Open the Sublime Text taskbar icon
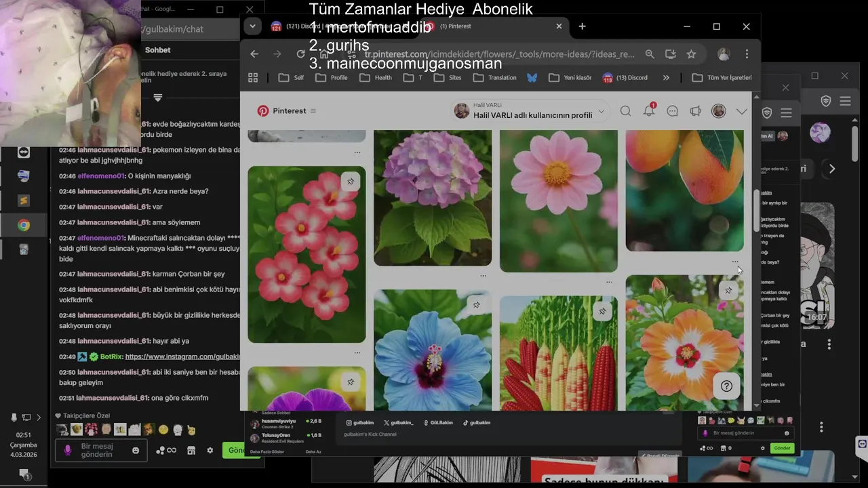868x488 pixels. (x=24, y=201)
